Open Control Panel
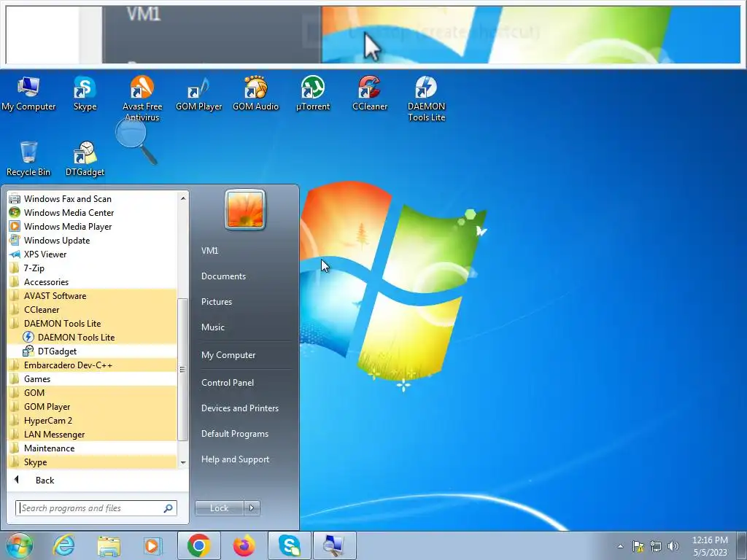 coord(228,382)
